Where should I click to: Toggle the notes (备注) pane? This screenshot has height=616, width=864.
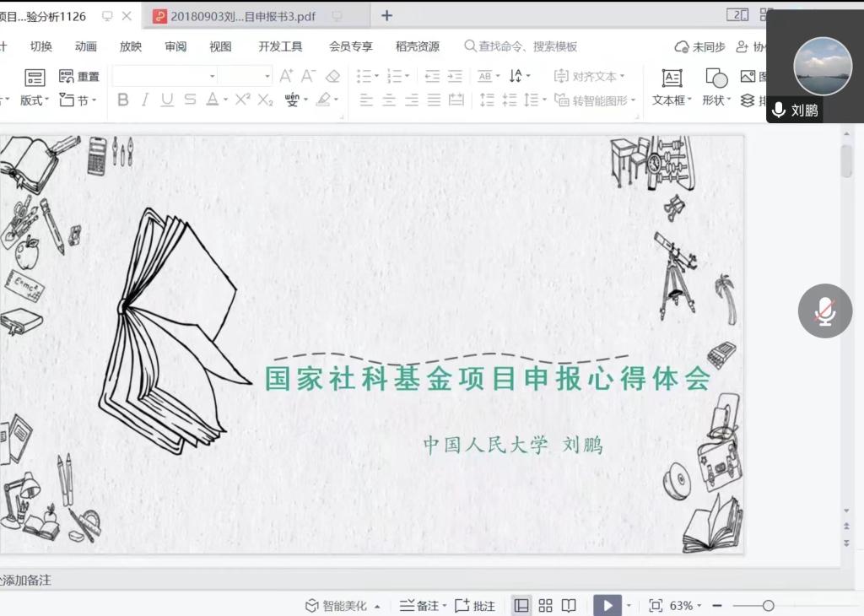421,605
